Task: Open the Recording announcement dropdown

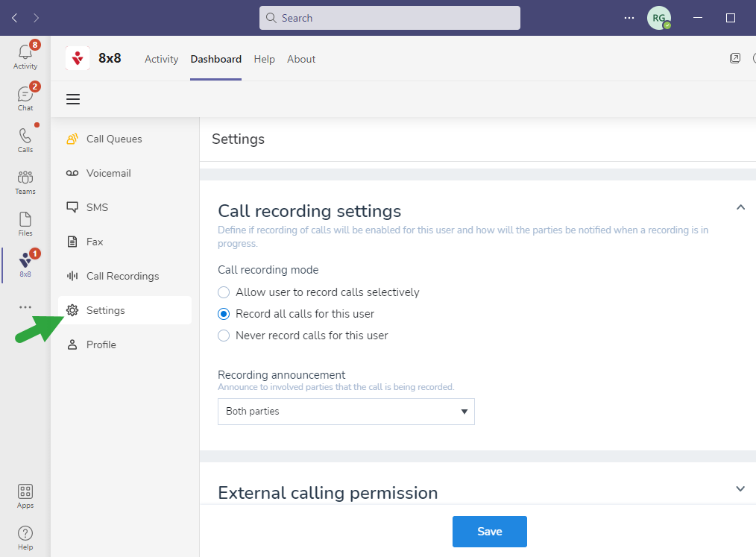Action: [346, 412]
